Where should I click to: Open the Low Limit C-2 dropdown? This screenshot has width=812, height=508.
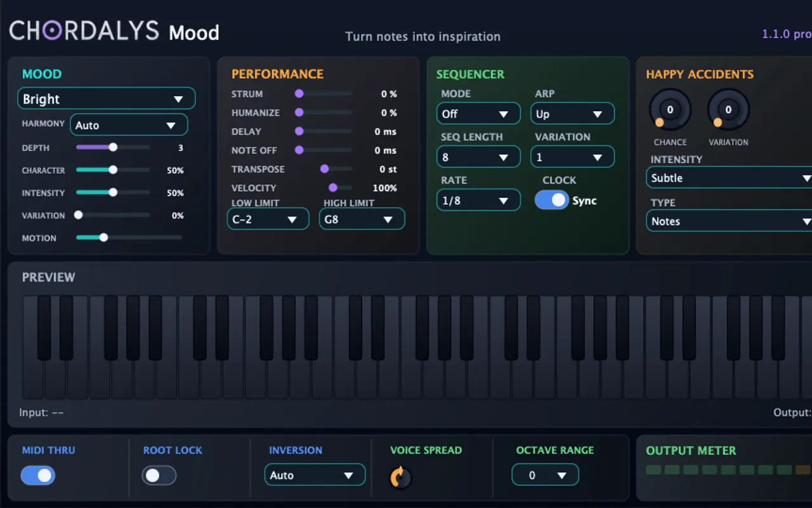(268, 219)
